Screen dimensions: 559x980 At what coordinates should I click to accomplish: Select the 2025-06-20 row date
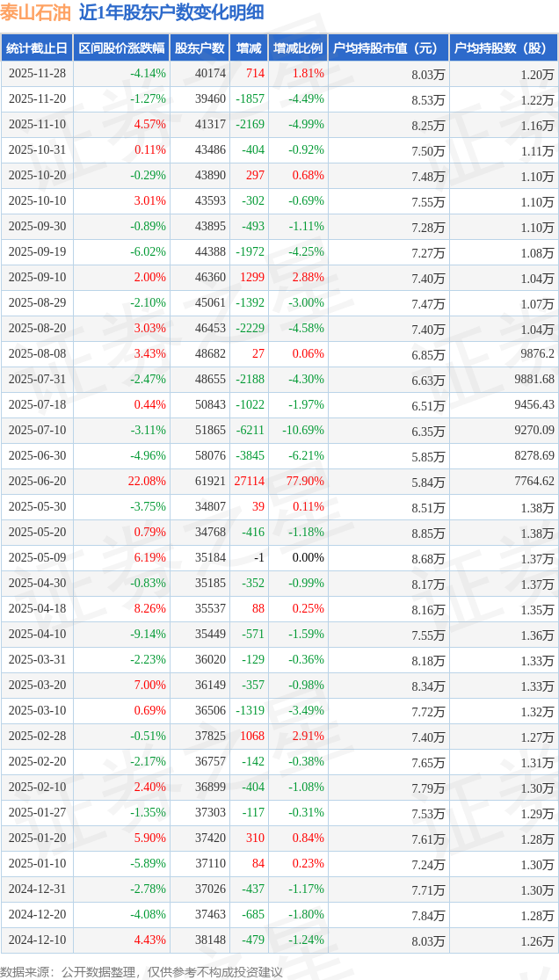[x=37, y=482]
